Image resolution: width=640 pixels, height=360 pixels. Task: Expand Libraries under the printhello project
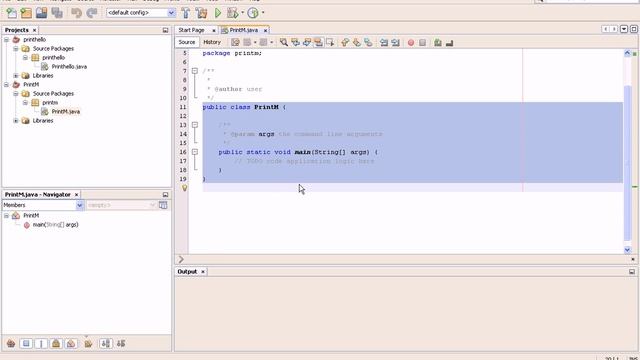coord(16,76)
